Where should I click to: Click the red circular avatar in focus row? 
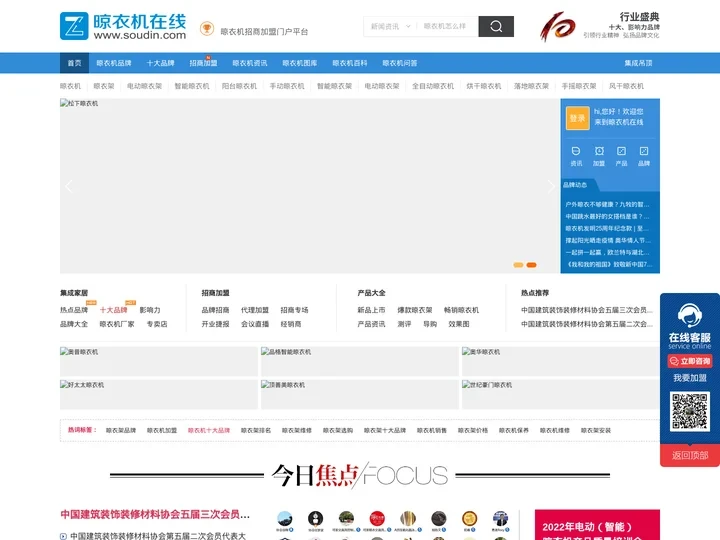pyautogui.click(x=377, y=519)
